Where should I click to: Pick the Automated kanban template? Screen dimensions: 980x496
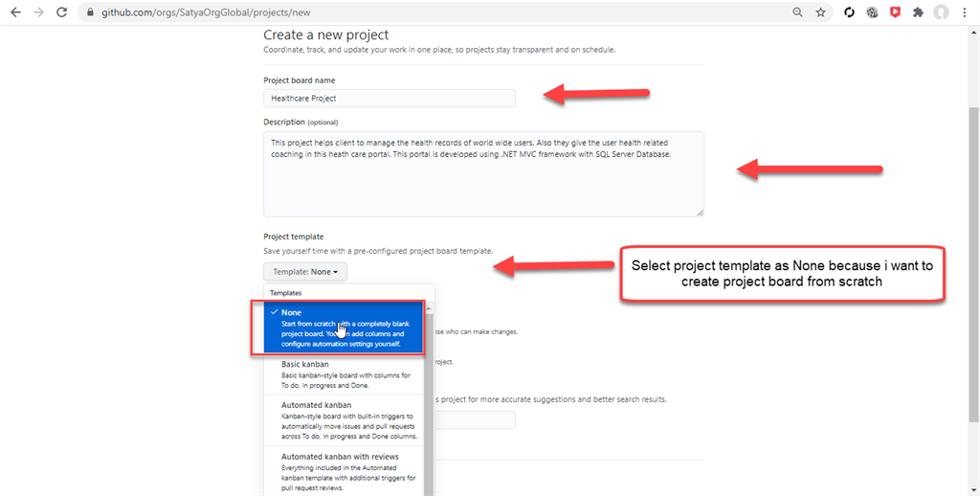tap(345, 420)
